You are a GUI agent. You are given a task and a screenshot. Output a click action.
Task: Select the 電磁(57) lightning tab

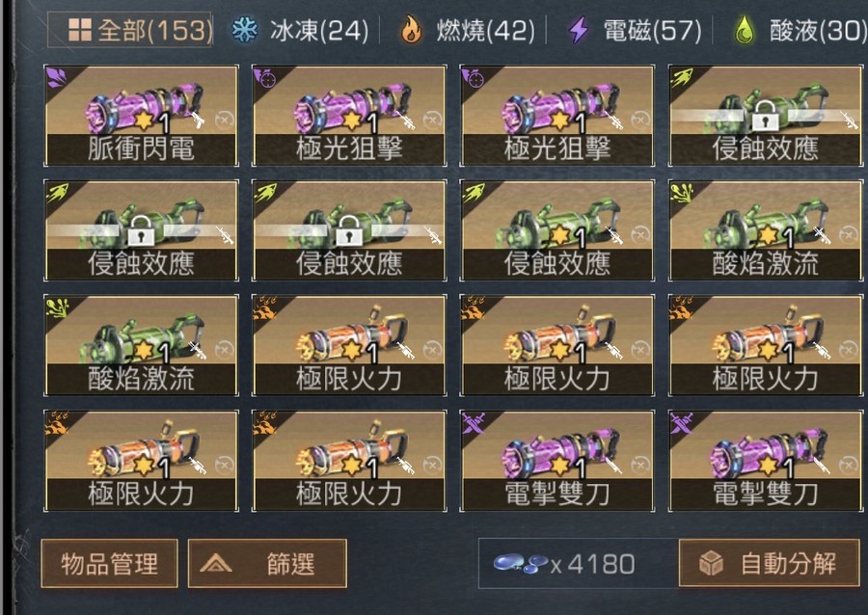click(636, 30)
